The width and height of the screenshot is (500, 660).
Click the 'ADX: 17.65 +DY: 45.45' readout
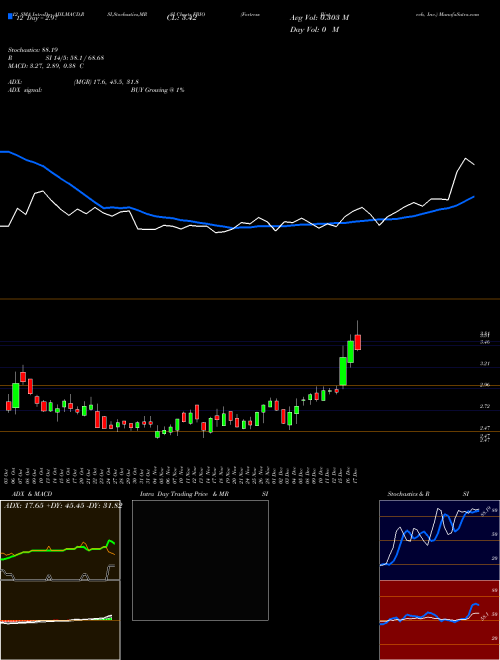click(63, 506)
